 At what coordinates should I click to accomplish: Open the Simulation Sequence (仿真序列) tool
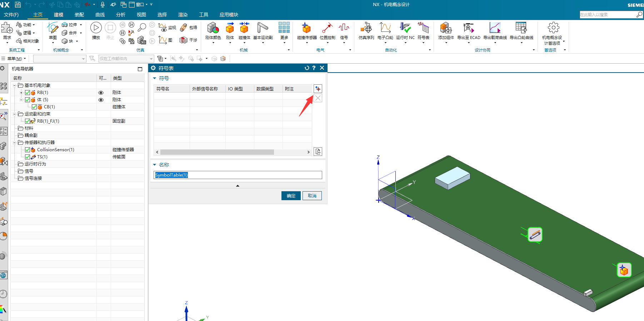[x=366, y=31]
